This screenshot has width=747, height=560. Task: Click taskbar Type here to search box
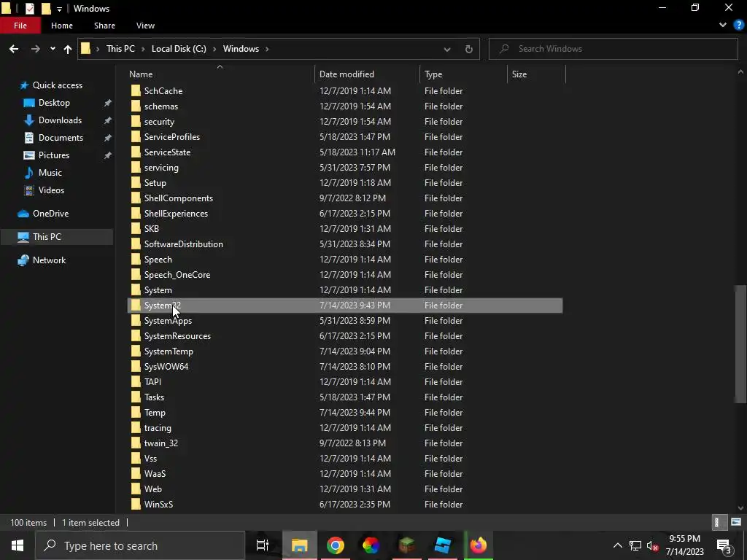coord(140,545)
